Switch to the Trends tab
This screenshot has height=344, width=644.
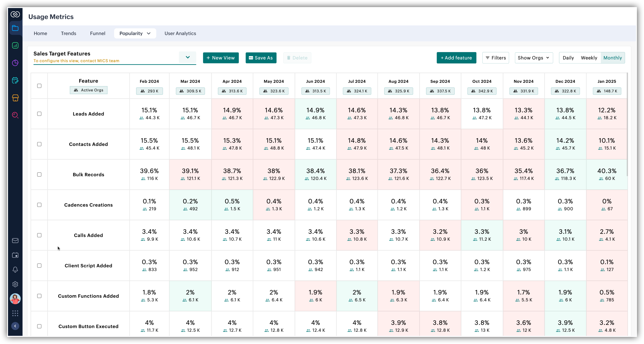tap(68, 33)
